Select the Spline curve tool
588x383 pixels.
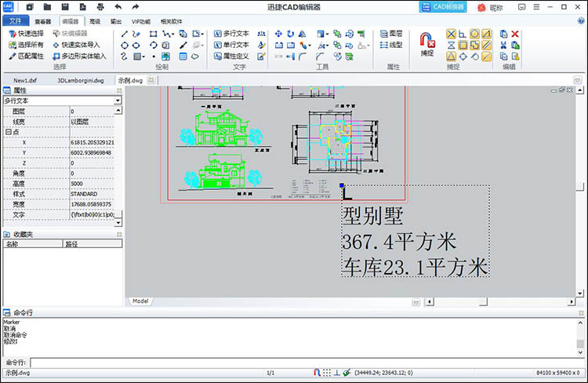[125, 57]
